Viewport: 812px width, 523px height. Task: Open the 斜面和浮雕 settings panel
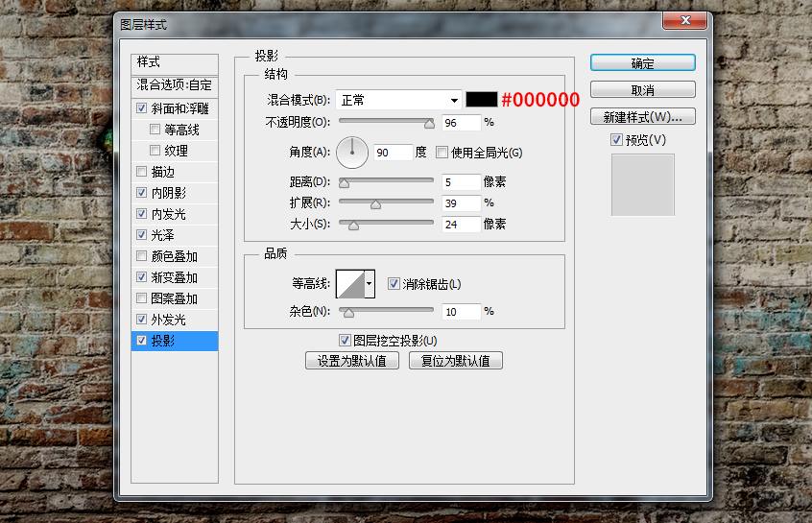pos(179,108)
